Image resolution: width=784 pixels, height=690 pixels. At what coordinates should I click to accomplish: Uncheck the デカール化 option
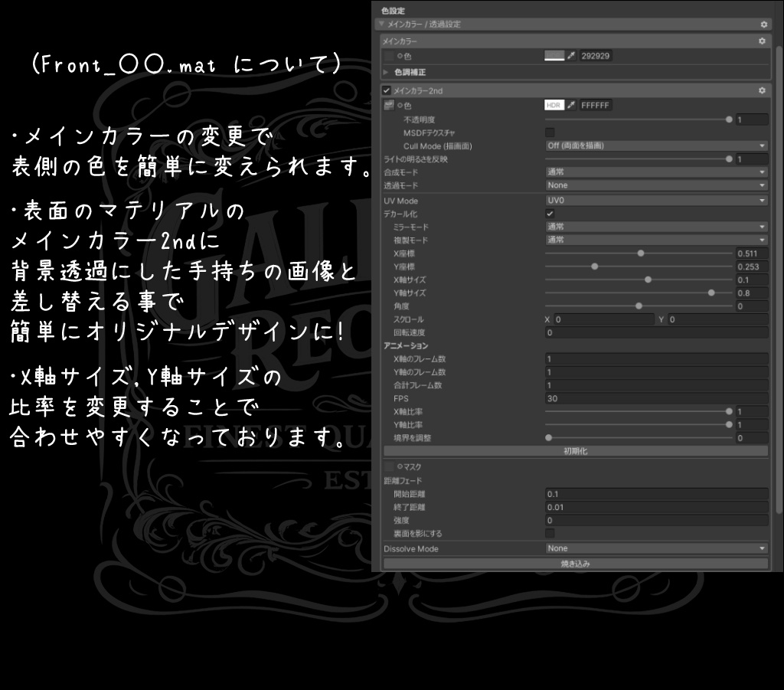coord(548,214)
